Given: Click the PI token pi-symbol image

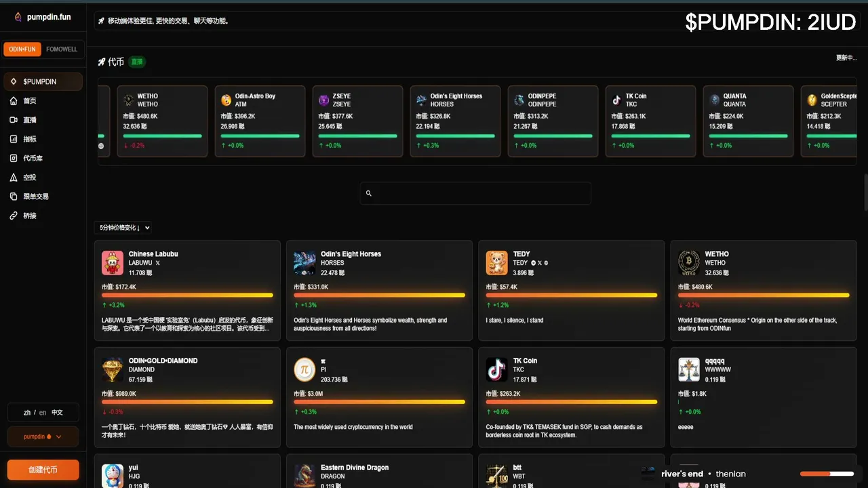Looking at the screenshot, I should pos(305,369).
